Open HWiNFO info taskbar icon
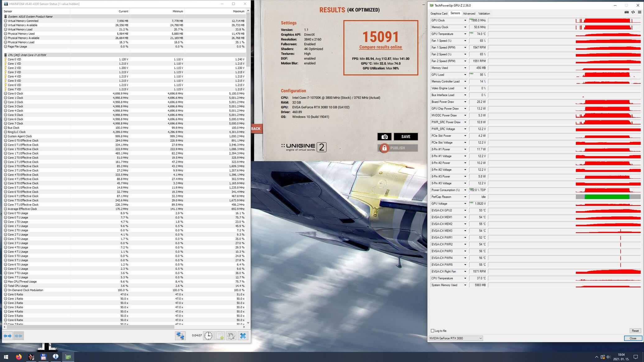The height and width of the screenshot is (362, 644). 56,357
